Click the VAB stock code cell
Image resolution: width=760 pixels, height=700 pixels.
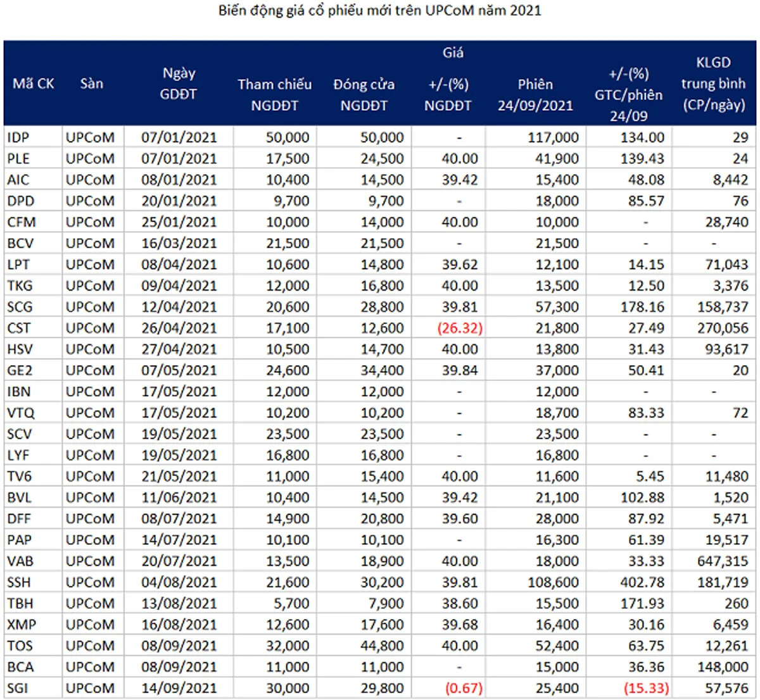(x=20, y=561)
